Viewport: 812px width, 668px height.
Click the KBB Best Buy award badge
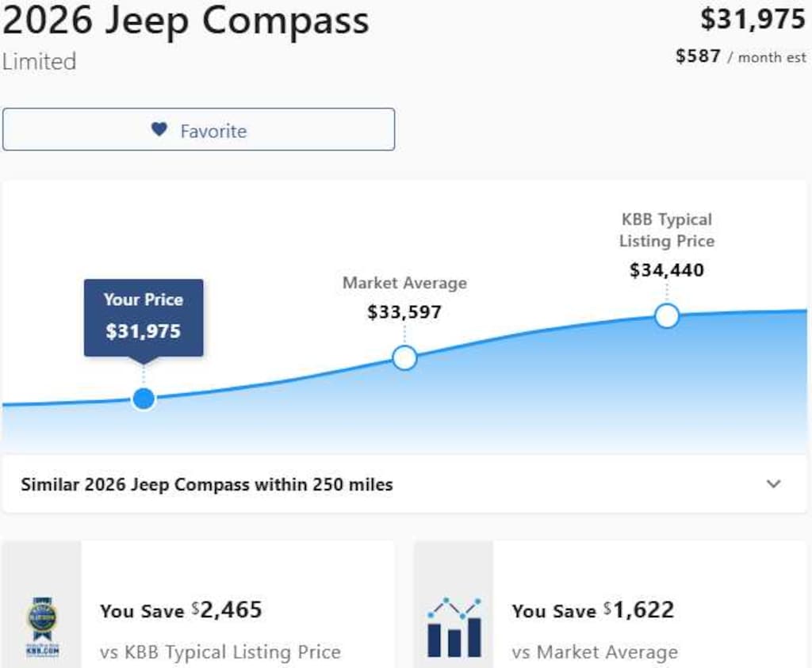point(40,625)
